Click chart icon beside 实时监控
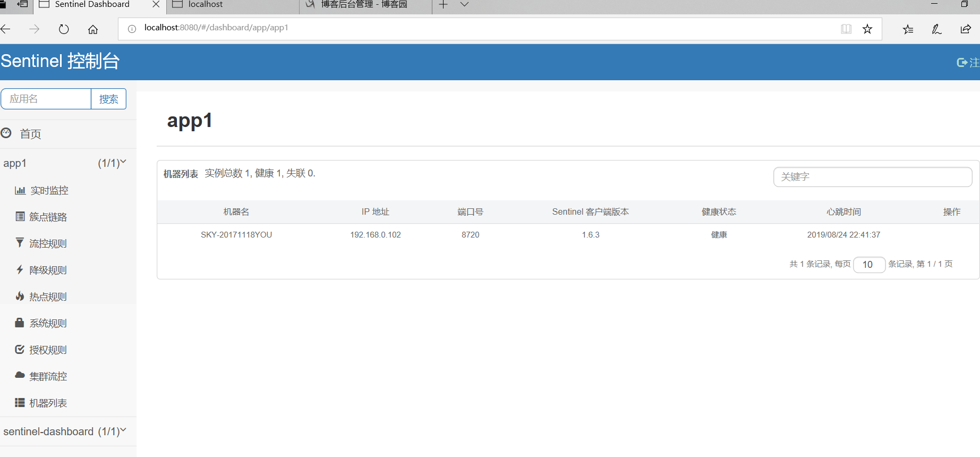980x457 pixels. click(20, 190)
